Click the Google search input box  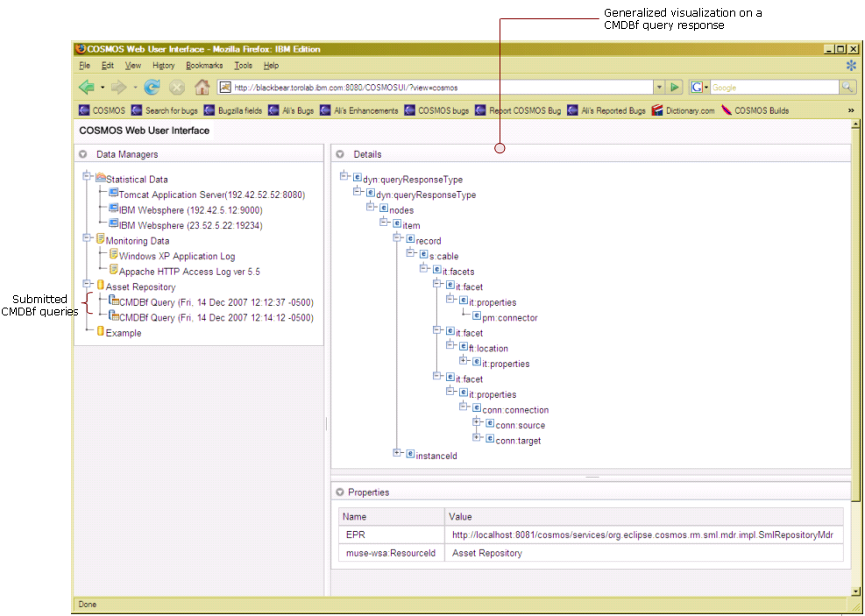(775, 87)
